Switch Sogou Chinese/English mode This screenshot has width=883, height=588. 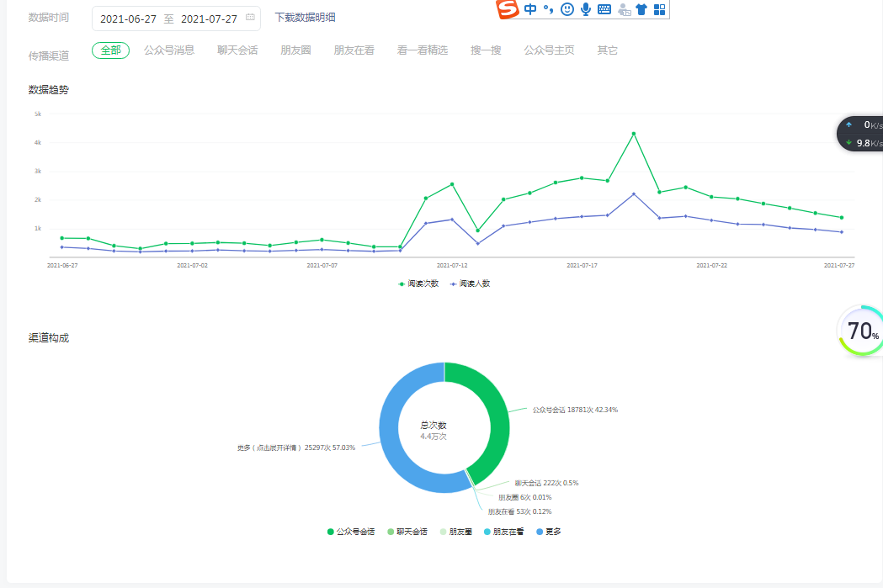(529, 9)
